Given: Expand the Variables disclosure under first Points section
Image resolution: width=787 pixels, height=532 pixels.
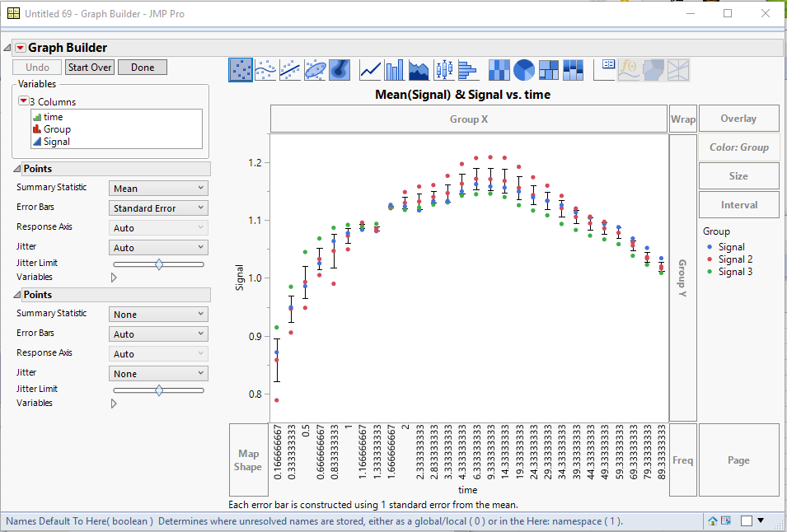Looking at the screenshot, I should point(114,277).
